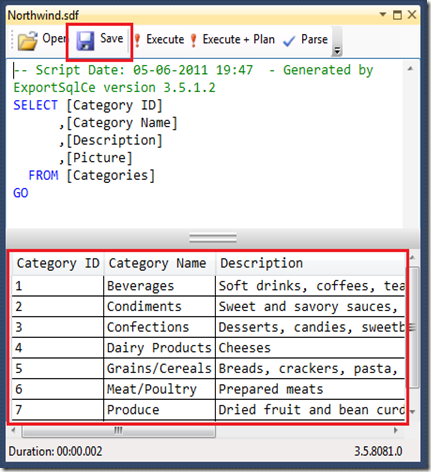Click the Dried fruit description cell
Image resolution: width=431 pixels, height=472 pixels.
click(310, 410)
